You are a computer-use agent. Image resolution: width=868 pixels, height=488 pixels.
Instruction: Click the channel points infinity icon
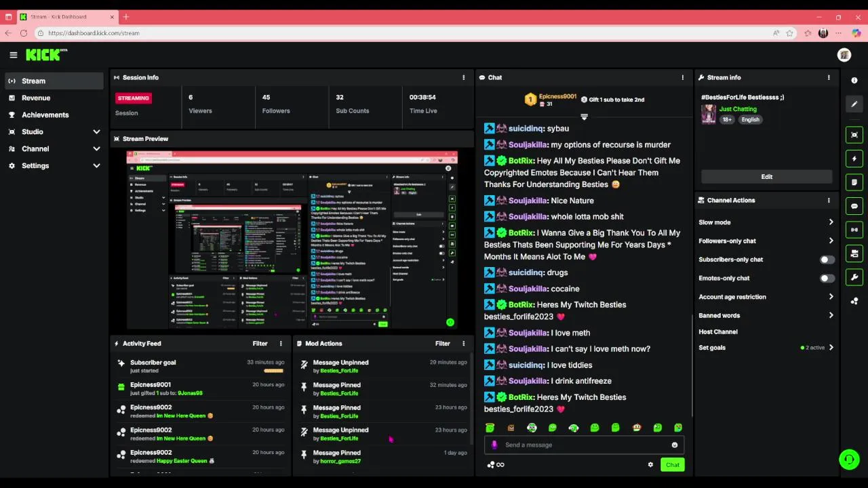[496, 465]
